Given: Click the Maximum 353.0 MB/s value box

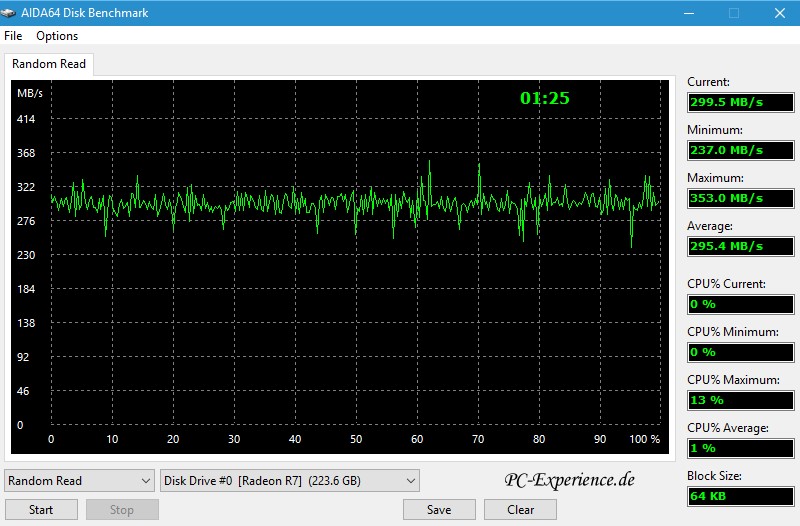Looking at the screenshot, I should (x=739, y=198).
